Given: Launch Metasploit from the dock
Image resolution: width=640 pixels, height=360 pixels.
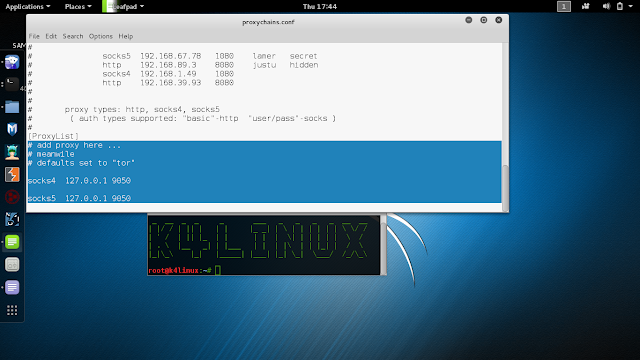Looking at the screenshot, I should pyautogui.click(x=12, y=129).
